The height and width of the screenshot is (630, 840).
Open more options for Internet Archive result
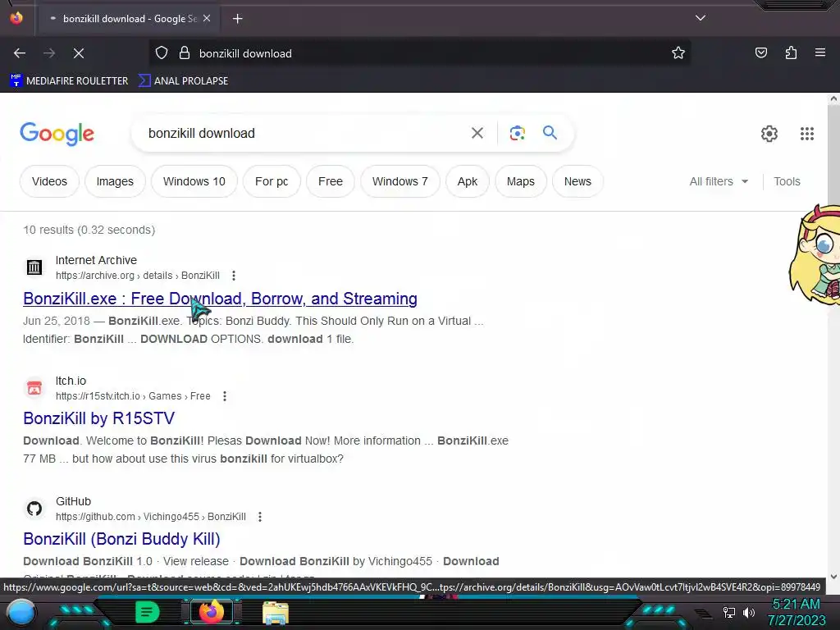pos(234,276)
